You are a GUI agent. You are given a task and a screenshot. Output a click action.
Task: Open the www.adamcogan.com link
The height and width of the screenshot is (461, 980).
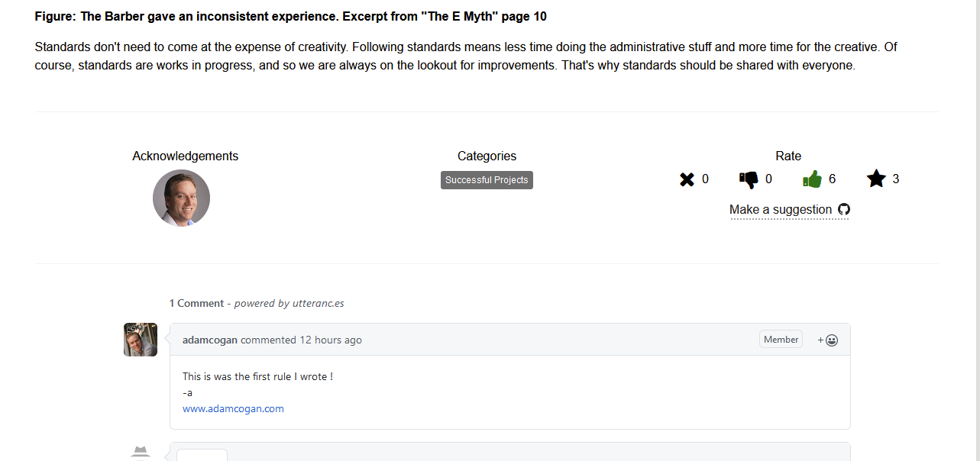[x=233, y=408]
